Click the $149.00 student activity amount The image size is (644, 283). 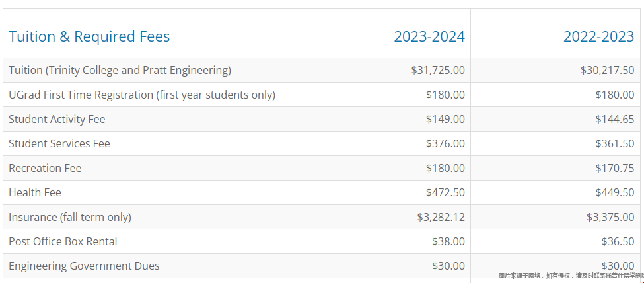[x=445, y=119]
